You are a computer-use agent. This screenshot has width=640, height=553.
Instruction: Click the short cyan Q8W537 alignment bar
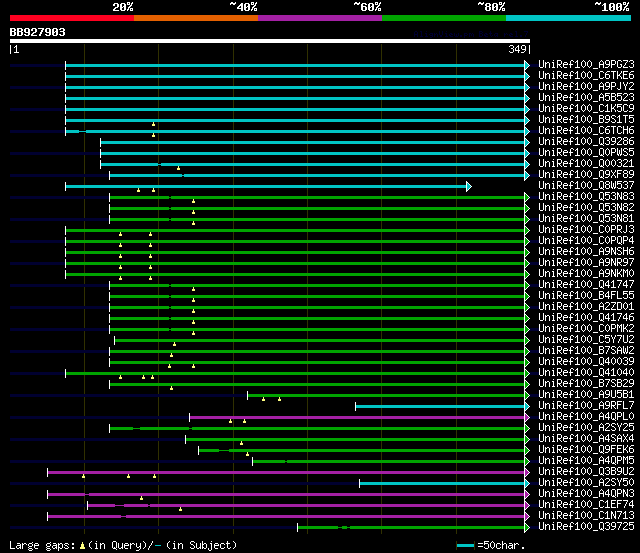(266, 187)
